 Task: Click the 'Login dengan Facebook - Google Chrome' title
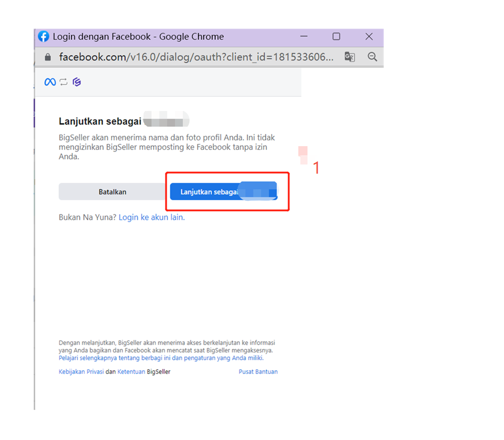[138, 37]
